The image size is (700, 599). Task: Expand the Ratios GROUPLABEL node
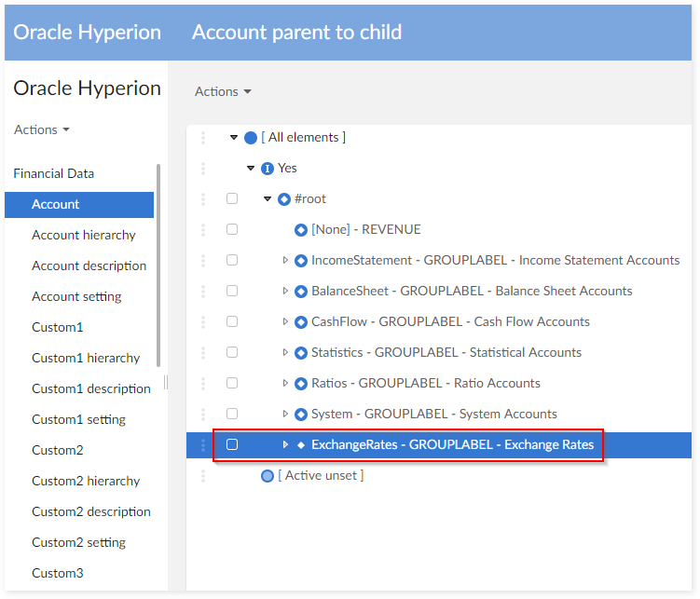(x=286, y=384)
